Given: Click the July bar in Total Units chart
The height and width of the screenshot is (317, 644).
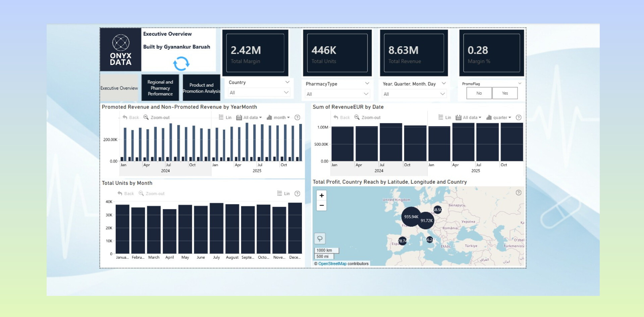Looking at the screenshot, I should [216, 228].
